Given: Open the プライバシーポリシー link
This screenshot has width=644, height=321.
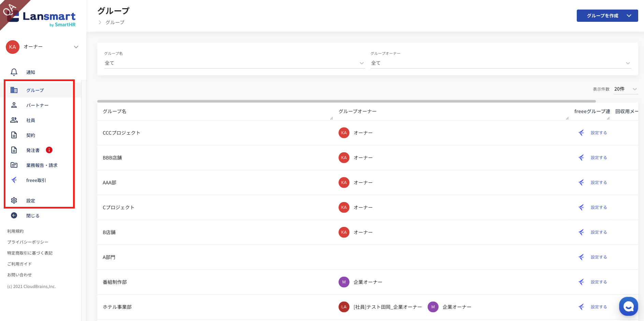Looking at the screenshot, I should pos(28,242).
